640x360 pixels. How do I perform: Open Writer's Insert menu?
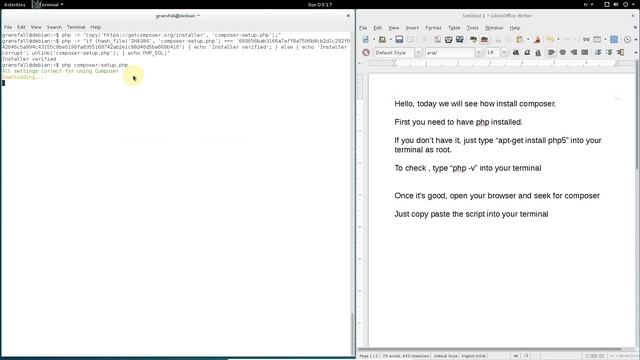tap(412, 28)
